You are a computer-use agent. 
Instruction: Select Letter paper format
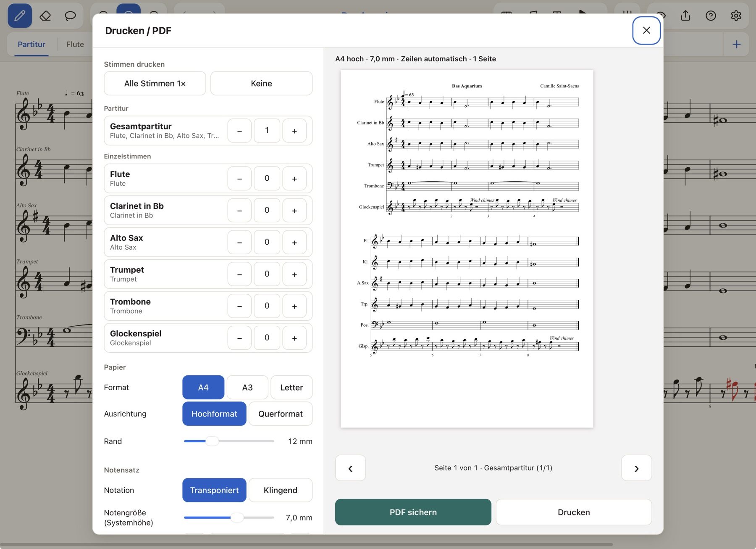click(291, 388)
